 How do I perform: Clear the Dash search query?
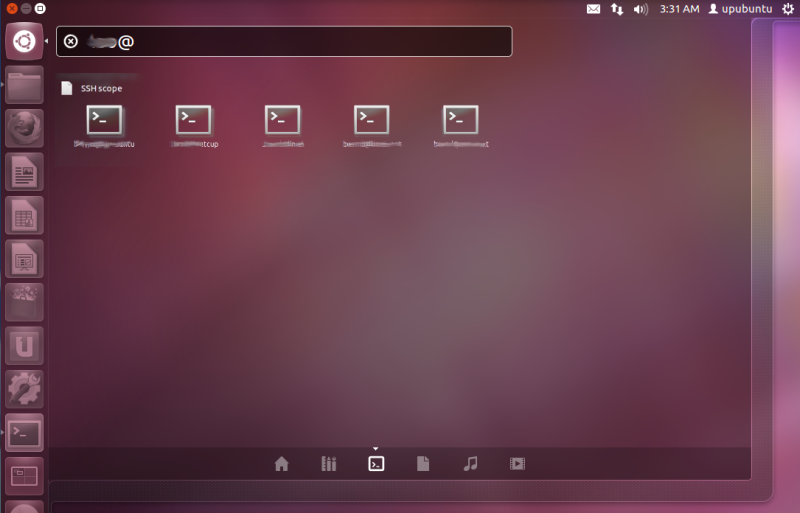71,41
